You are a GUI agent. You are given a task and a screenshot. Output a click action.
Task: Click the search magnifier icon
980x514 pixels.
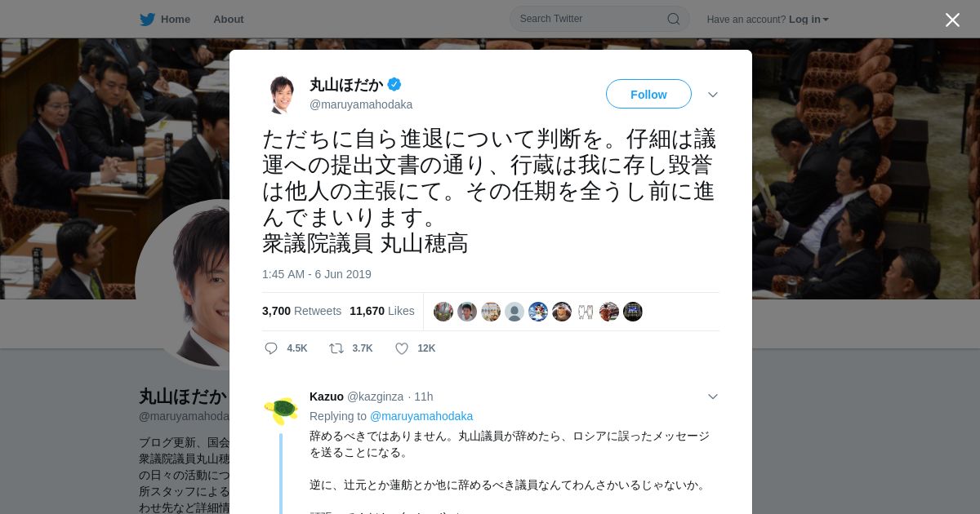point(674,19)
